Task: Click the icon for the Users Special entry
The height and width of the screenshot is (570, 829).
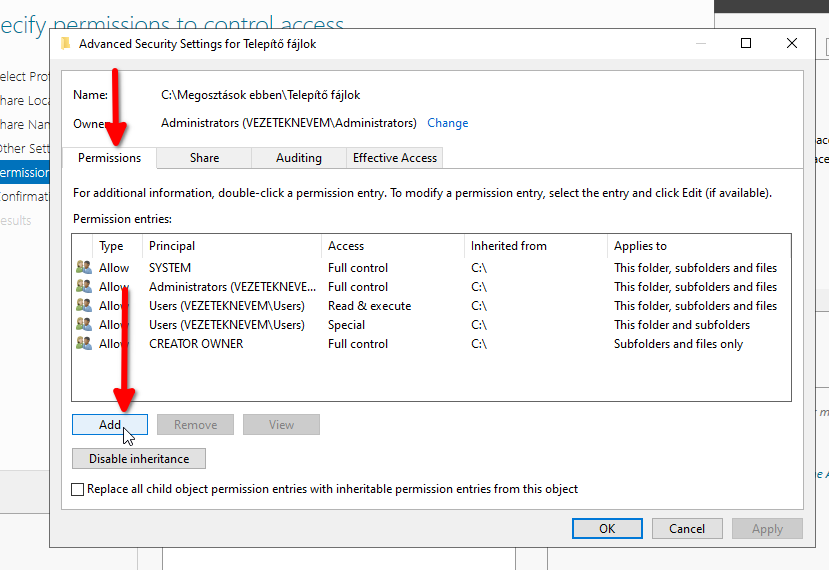Action: pos(83,325)
